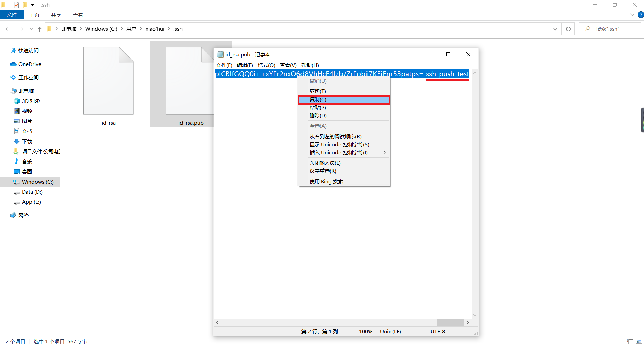Select Windows (C:) in the sidebar
Viewport: 644px width, 345px height.
[x=30, y=182]
